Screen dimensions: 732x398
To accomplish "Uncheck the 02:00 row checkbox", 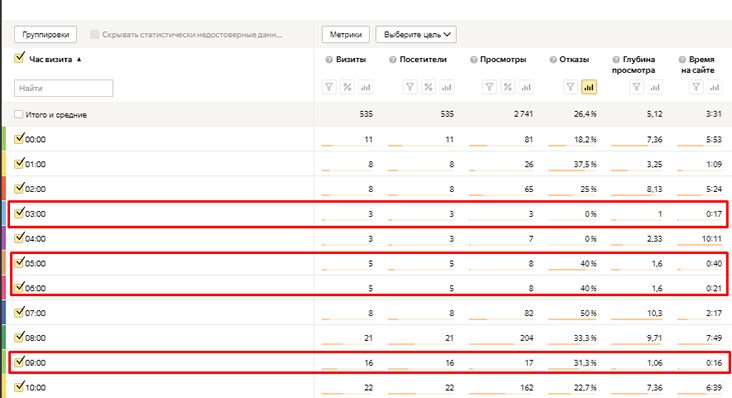I will click(x=19, y=188).
